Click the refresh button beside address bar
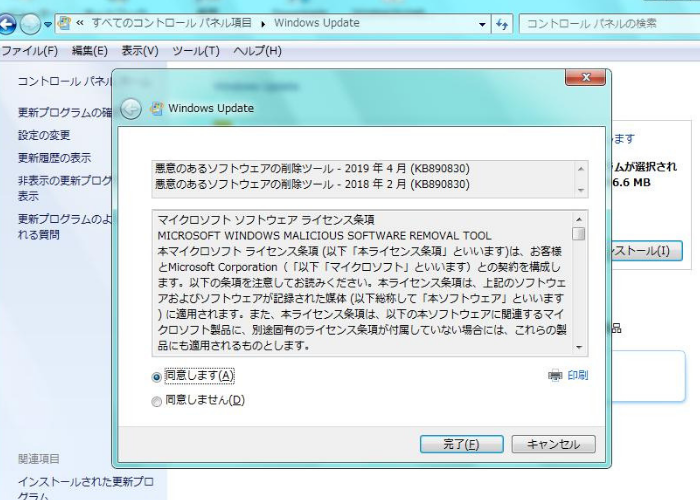 click(x=502, y=24)
